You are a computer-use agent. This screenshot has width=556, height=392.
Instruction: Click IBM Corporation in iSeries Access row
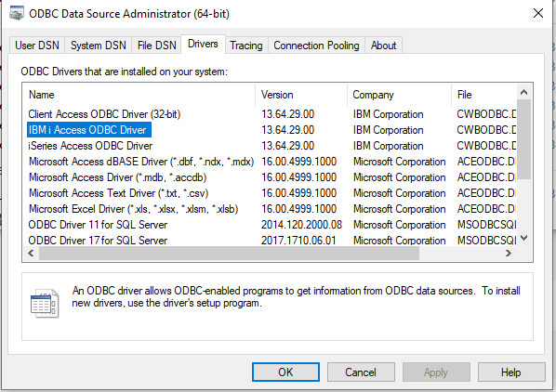point(389,146)
